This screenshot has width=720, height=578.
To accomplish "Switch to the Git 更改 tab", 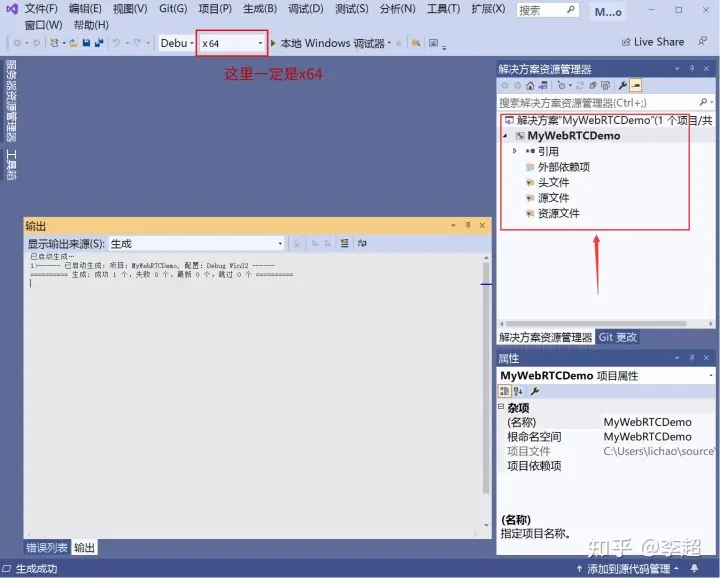I will pyautogui.click(x=618, y=337).
